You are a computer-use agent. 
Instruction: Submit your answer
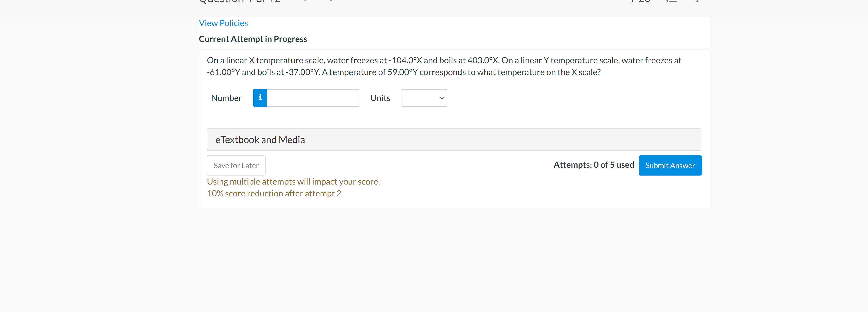click(670, 165)
